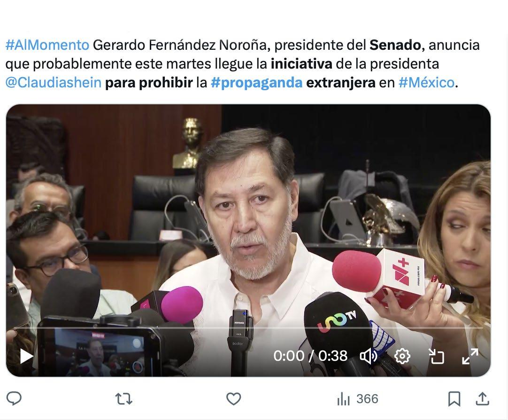This screenshot has height=420, width=508.
Task: Enter fullscreen video mode
Action: tap(470, 356)
